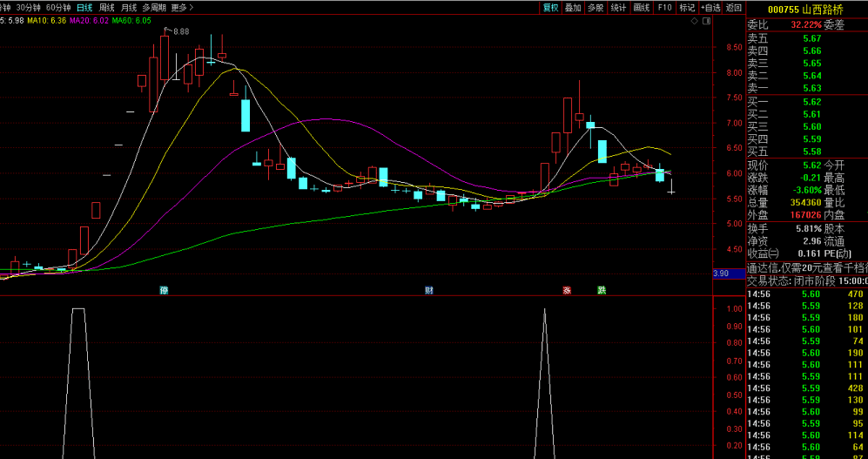868x459 pixels.
Task: Click the 停 marker below the chart
Action: (164, 290)
